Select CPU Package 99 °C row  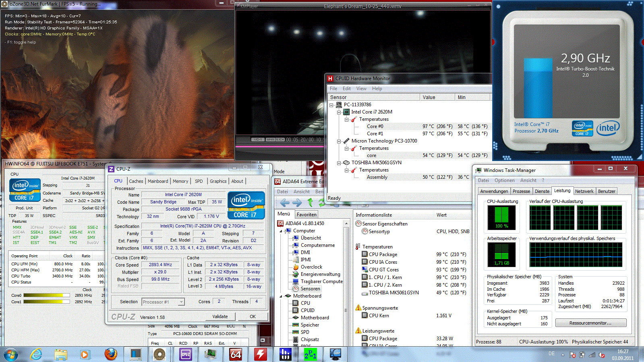tap(414, 254)
